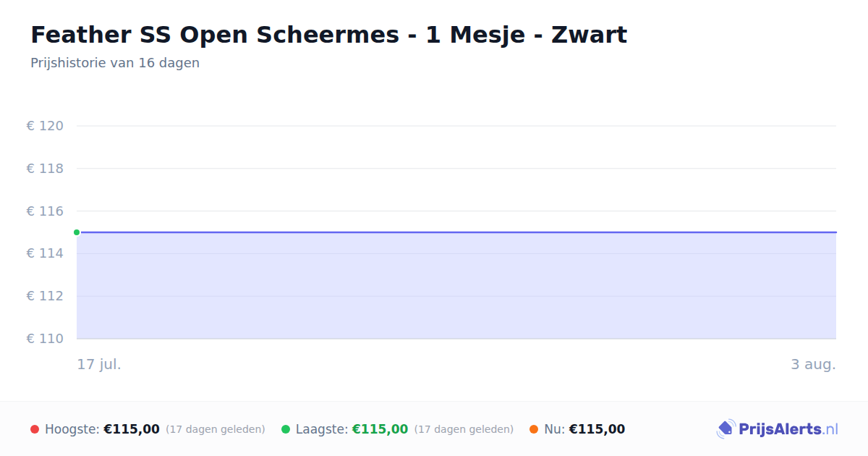Viewport: 868px width, 456px height.
Task: Click the red Hoogste legend dot
Action: [35, 429]
